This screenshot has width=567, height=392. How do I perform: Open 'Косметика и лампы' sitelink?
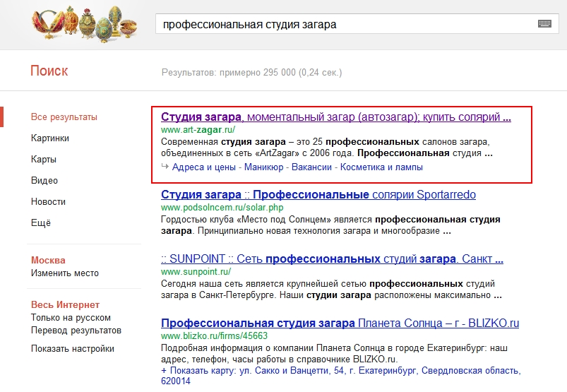click(x=381, y=167)
